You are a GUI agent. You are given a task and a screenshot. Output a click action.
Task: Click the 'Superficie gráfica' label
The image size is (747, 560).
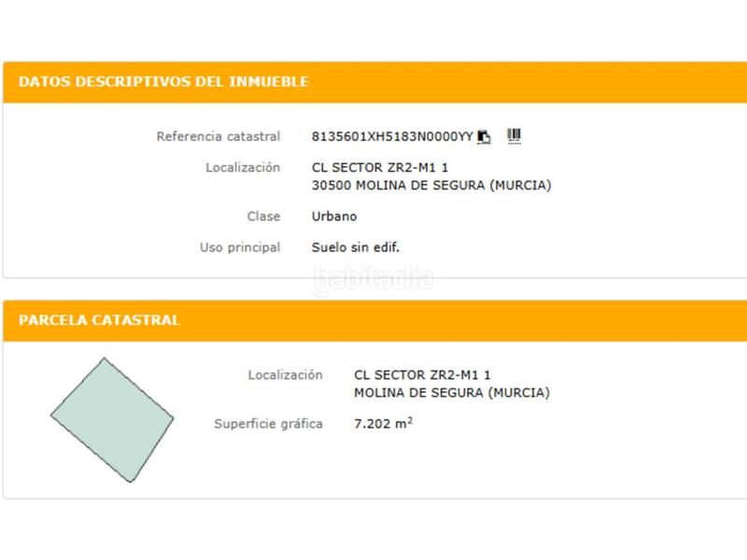coord(268,424)
